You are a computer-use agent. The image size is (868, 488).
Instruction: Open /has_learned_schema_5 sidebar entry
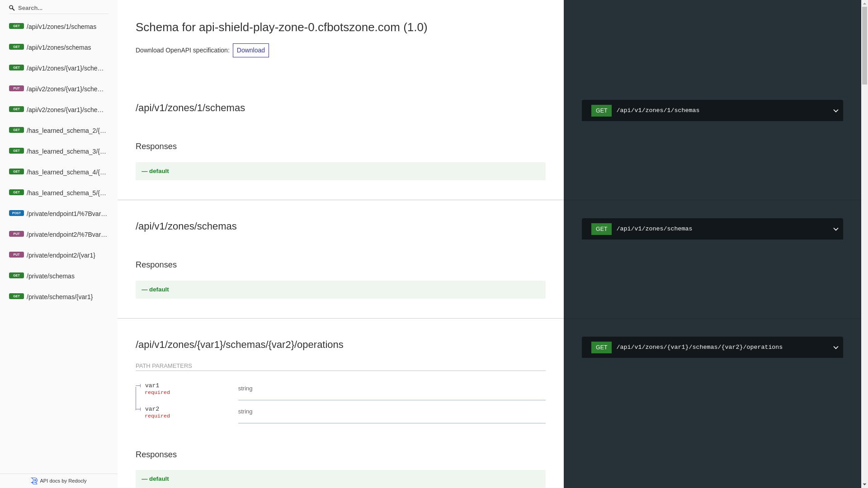(x=59, y=193)
